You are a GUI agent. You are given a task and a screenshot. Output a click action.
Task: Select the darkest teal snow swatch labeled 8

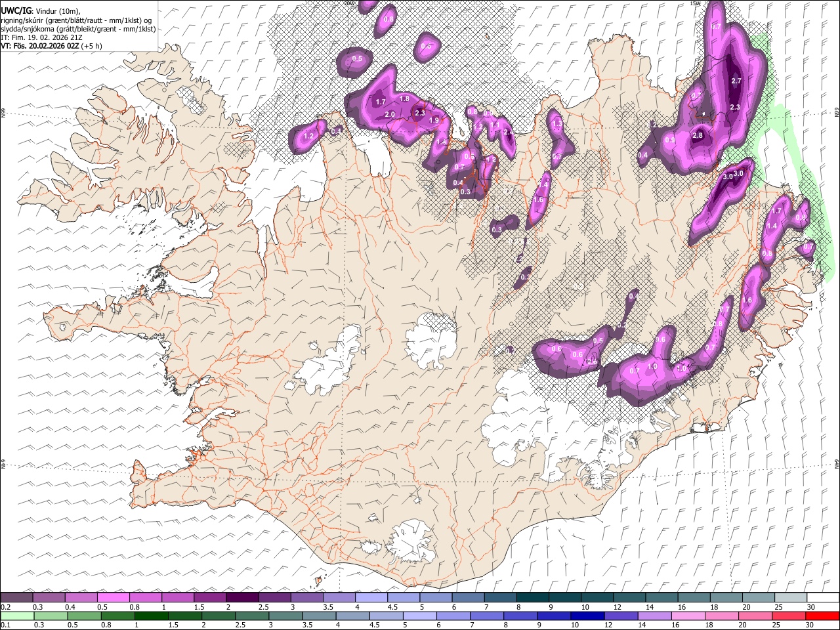pos(532,597)
